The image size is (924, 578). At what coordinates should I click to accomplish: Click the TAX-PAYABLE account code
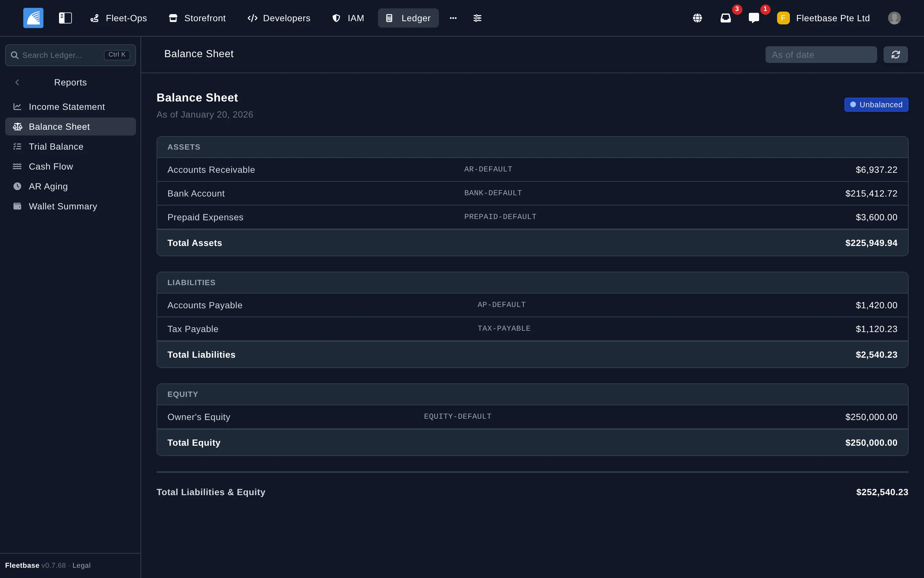504,328
